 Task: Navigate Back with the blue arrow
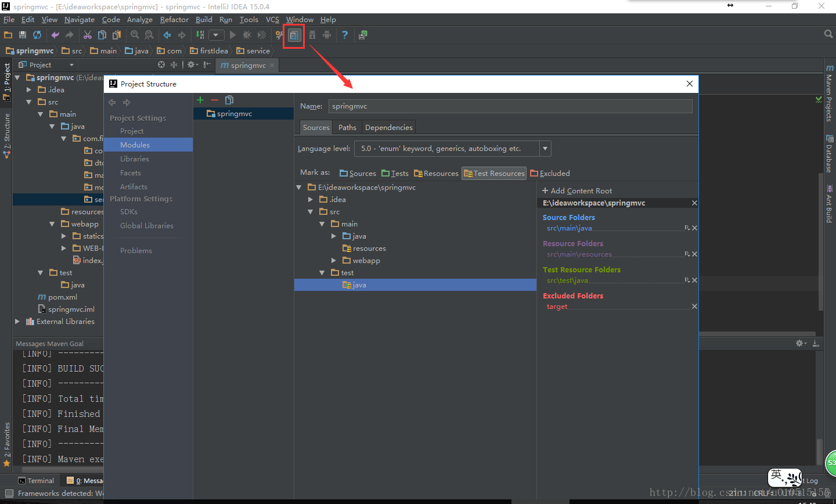tap(167, 35)
